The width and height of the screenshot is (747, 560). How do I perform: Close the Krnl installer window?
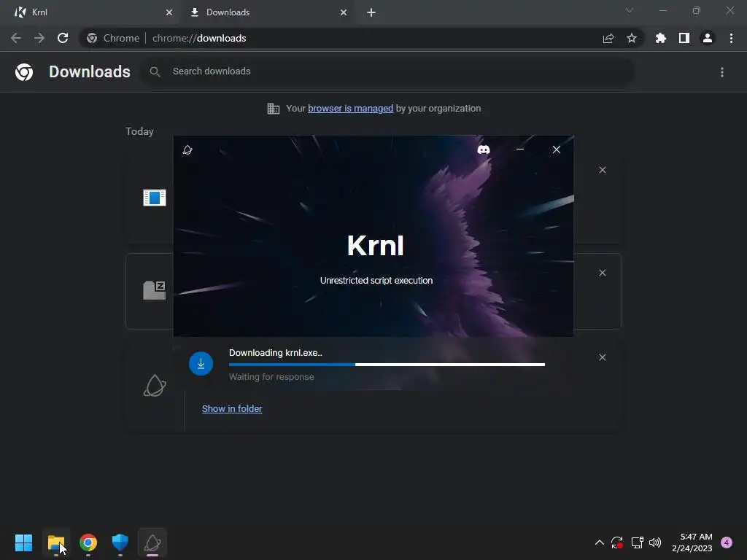tap(557, 149)
